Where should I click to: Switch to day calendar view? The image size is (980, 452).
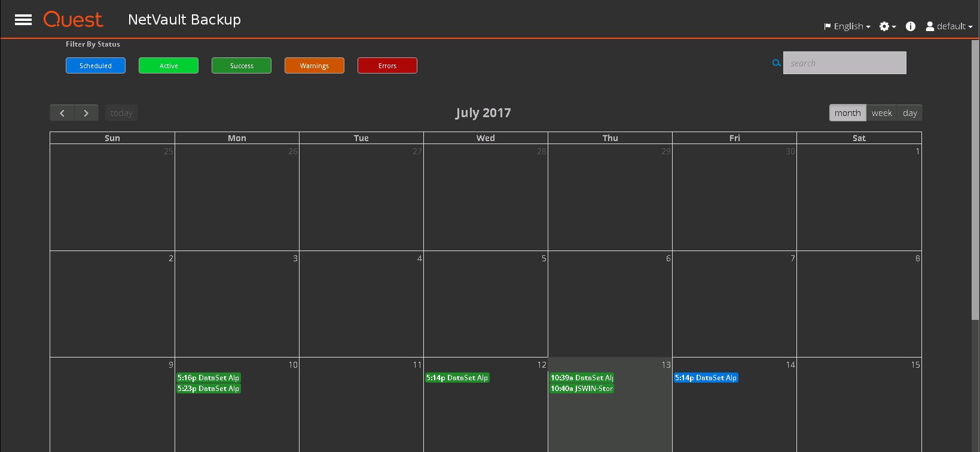pyautogui.click(x=909, y=113)
